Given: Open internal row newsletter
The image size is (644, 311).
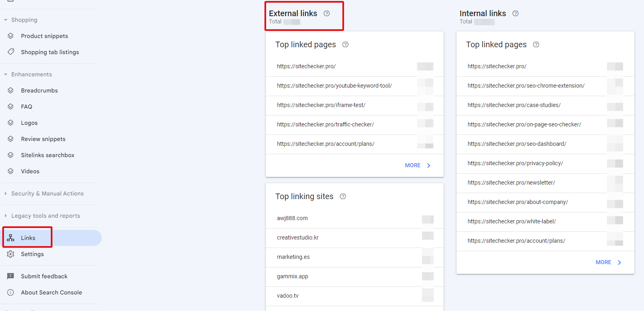Looking at the screenshot, I should [545, 183].
